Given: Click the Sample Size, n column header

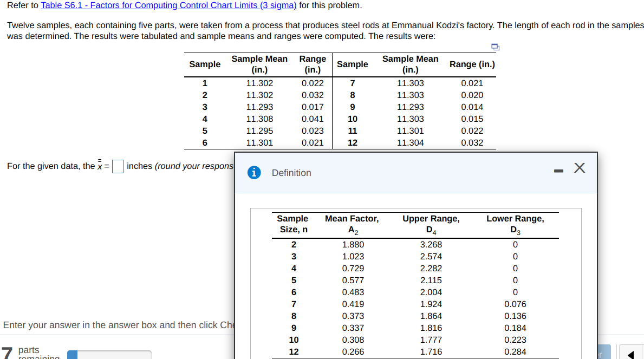Looking at the screenshot, I should (293, 224).
